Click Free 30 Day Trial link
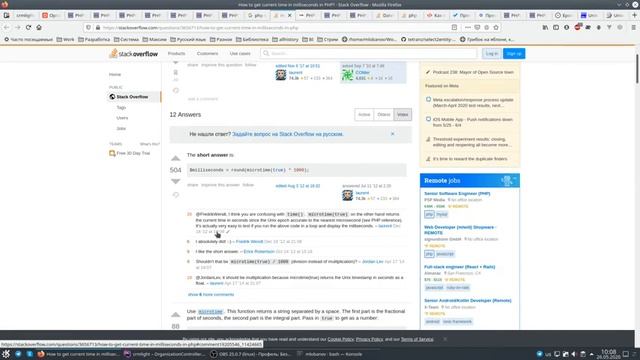 133,153
